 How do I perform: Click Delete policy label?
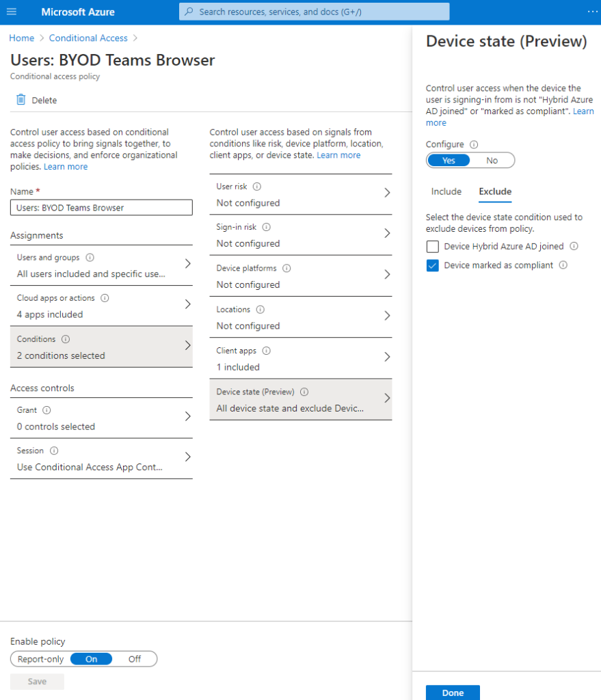point(44,100)
